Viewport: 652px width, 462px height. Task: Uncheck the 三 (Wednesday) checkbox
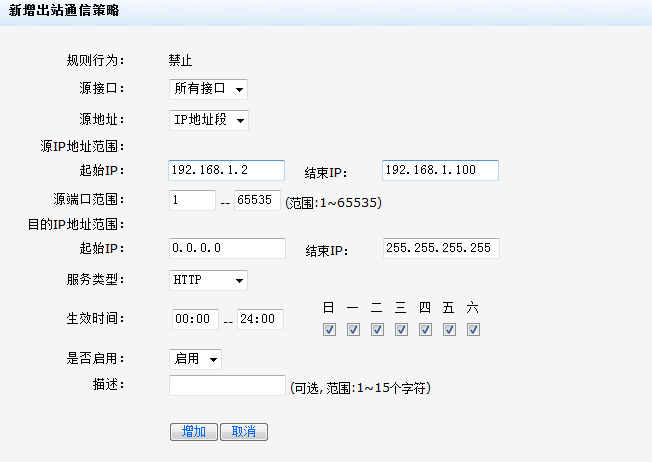(x=401, y=329)
